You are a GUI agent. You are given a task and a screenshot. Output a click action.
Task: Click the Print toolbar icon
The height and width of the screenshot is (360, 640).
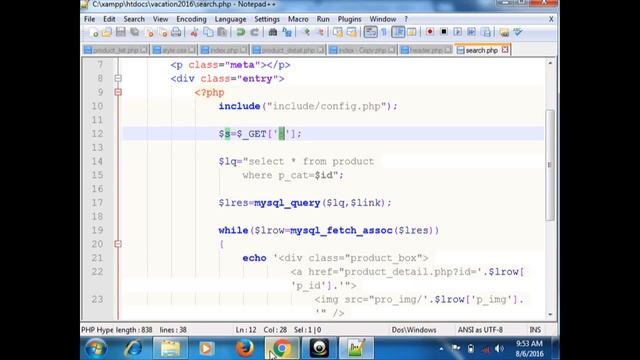tap(176, 32)
